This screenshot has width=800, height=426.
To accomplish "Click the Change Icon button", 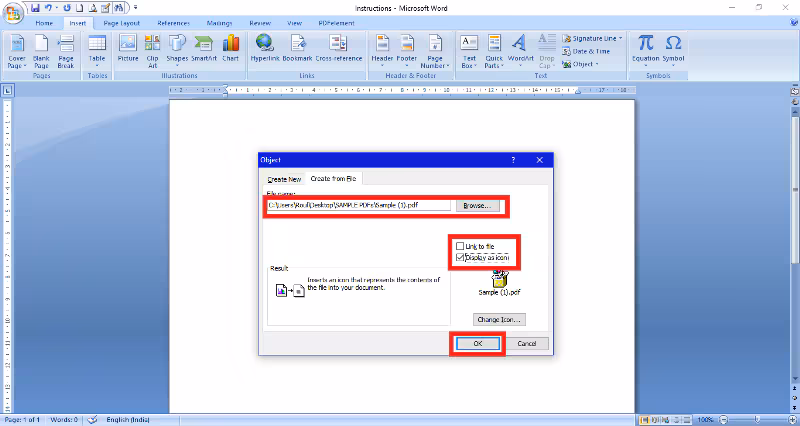I will pyautogui.click(x=499, y=320).
